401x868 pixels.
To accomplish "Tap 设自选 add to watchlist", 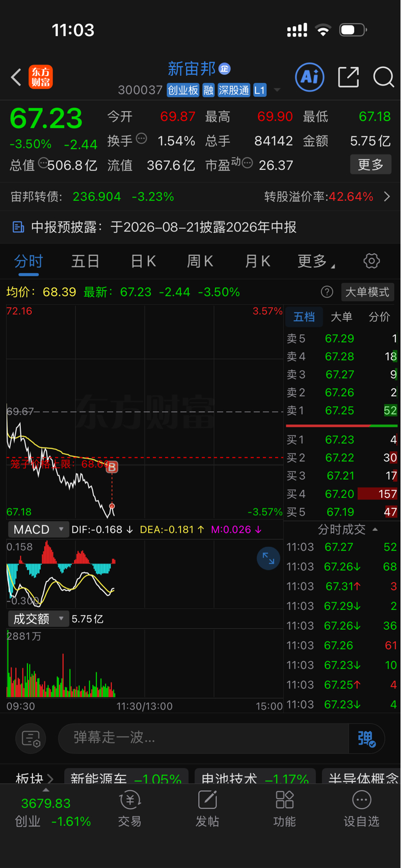I will coord(361,810).
